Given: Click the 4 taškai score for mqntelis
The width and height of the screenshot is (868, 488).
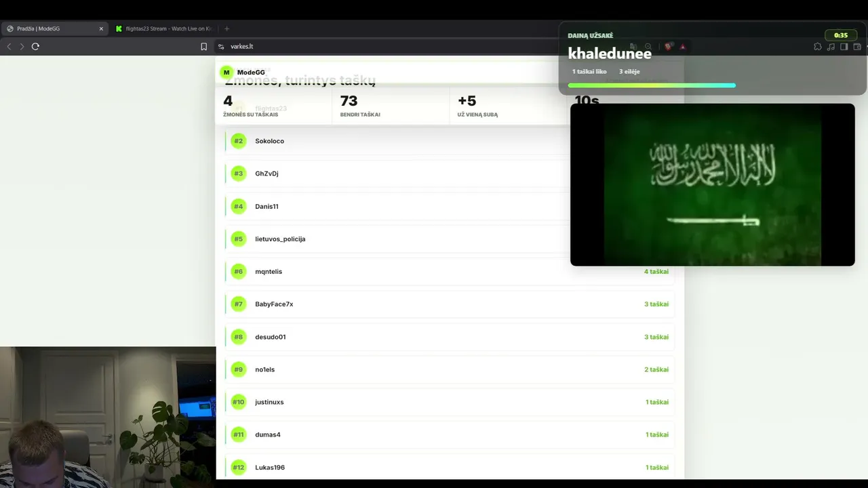Looking at the screenshot, I should pos(656,272).
